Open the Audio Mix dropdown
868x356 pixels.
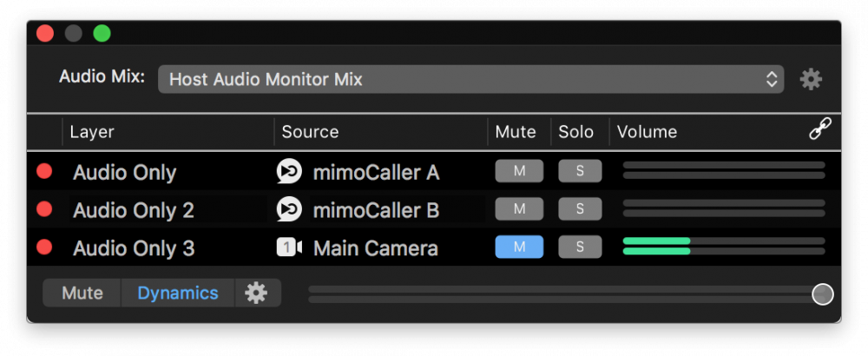tap(471, 79)
